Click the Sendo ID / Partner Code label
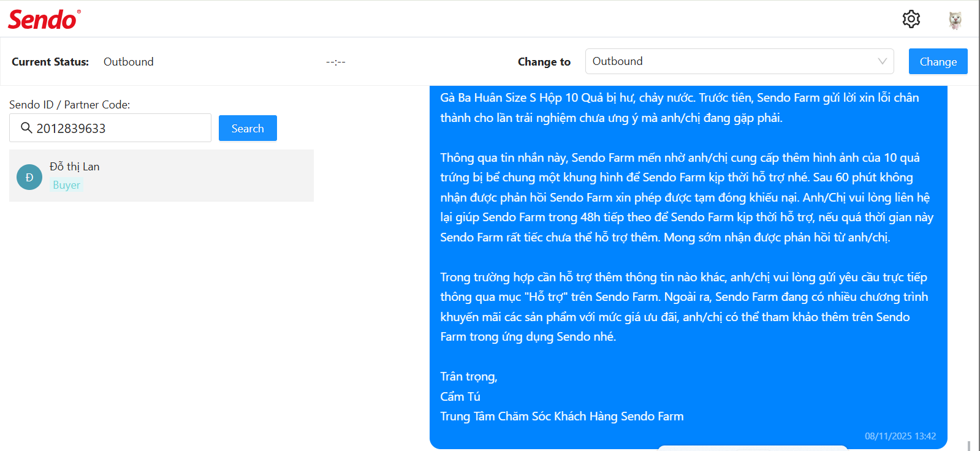This screenshot has height=451, width=980. click(70, 105)
